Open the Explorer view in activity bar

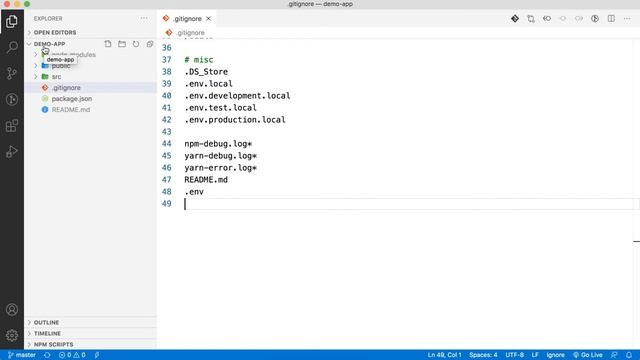point(12,21)
